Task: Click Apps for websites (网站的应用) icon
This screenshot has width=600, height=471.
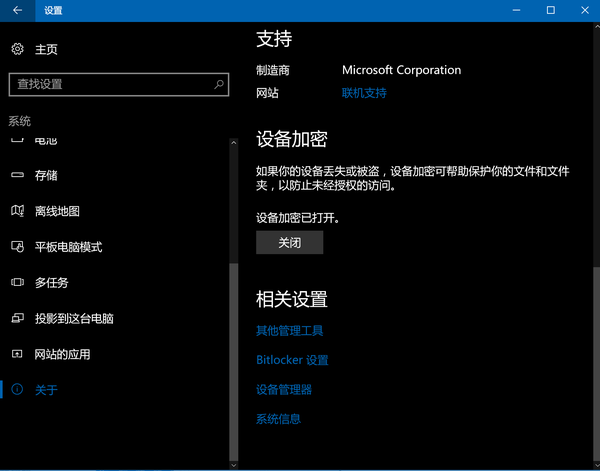Action: (x=17, y=354)
